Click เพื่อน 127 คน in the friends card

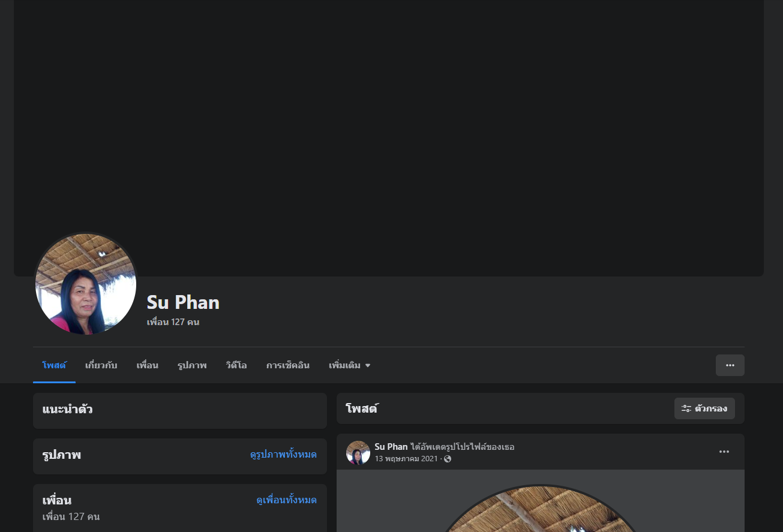tap(71, 516)
